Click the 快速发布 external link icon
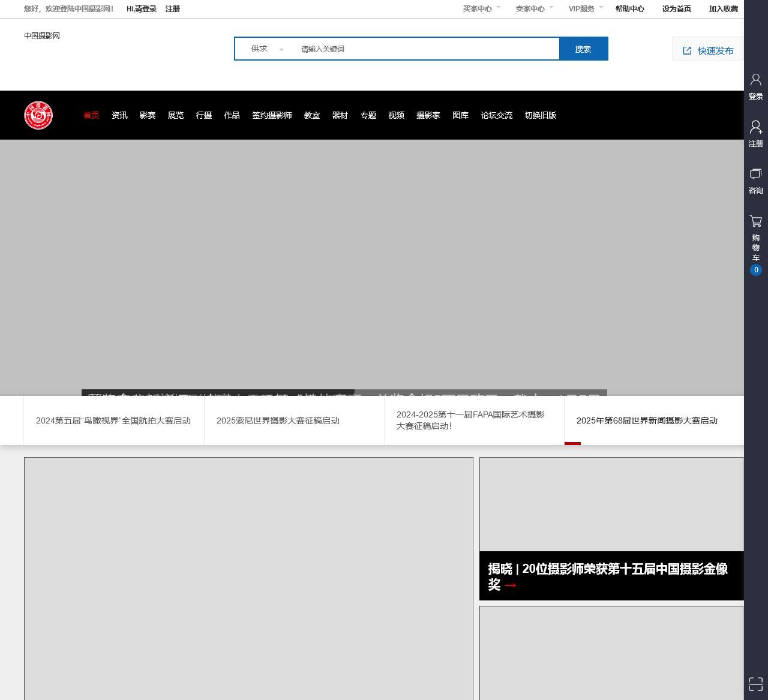This screenshot has width=768, height=700. click(687, 51)
